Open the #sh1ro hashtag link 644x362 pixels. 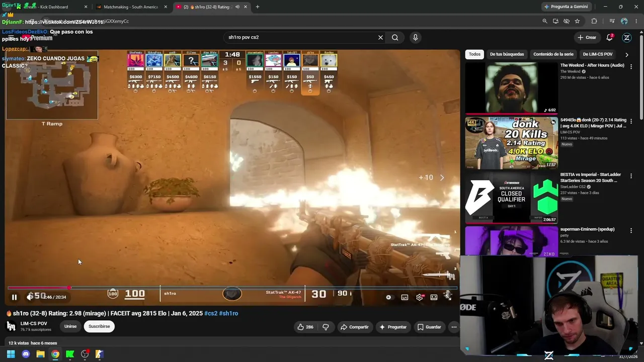(x=228, y=313)
